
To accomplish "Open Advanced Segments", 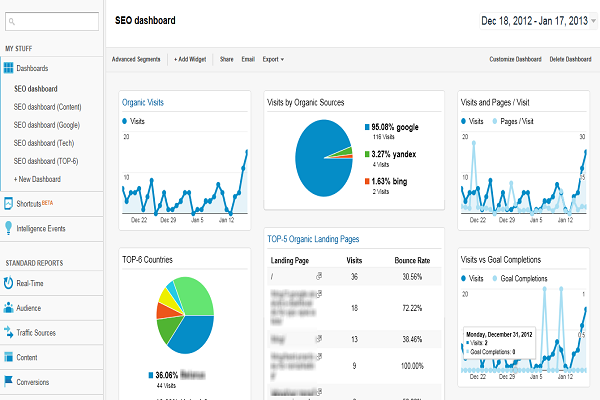I will 136,59.
